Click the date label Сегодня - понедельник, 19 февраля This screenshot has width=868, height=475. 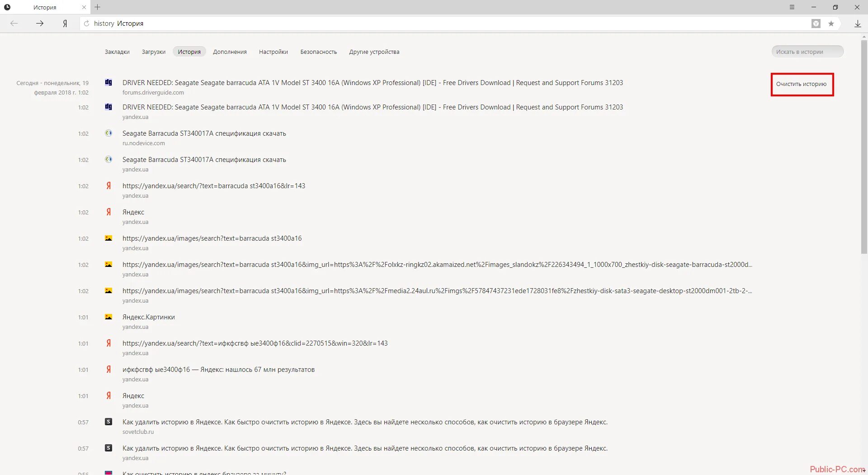(52, 88)
